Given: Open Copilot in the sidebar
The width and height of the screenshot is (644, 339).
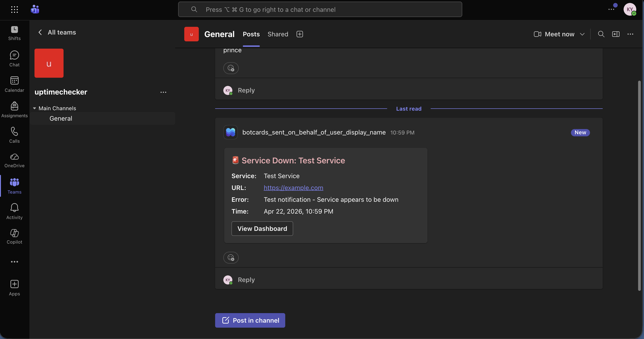Looking at the screenshot, I should (x=15, y=237).
